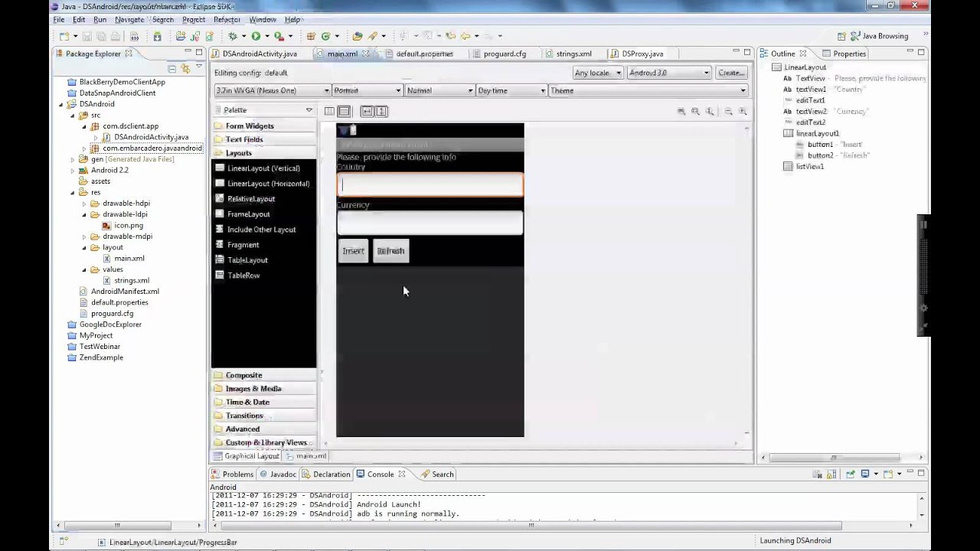Open the Normal dock mode dropdown
The width and height of the screenshot is (980, 551).
click(x=439, y=90)
